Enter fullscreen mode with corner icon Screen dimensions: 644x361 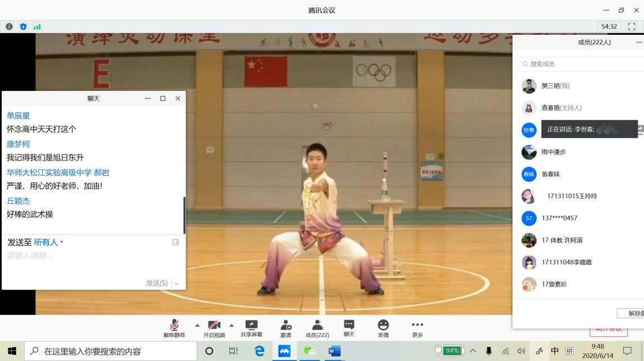coord(632,26)
